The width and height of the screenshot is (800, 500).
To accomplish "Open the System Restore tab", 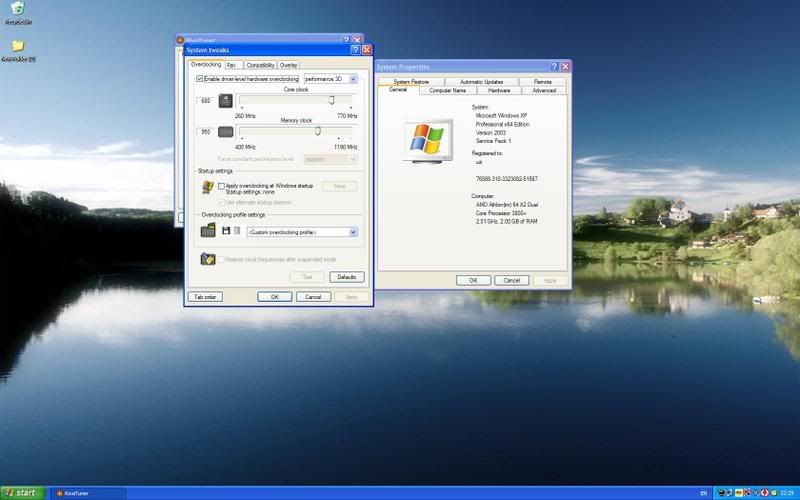I will (411, 82).
